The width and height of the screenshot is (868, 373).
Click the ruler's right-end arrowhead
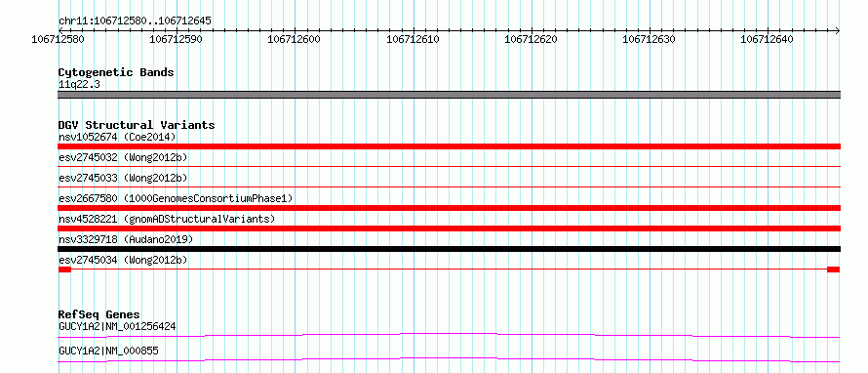coord(838,30)
